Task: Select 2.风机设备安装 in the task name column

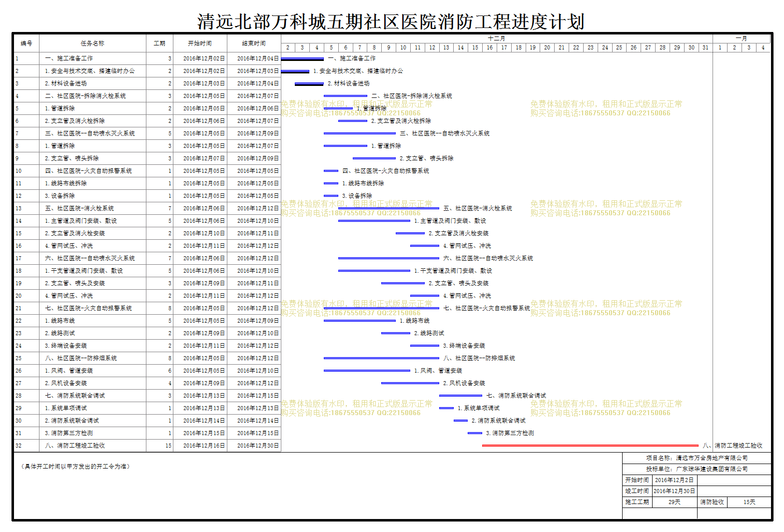Action: 66,383
